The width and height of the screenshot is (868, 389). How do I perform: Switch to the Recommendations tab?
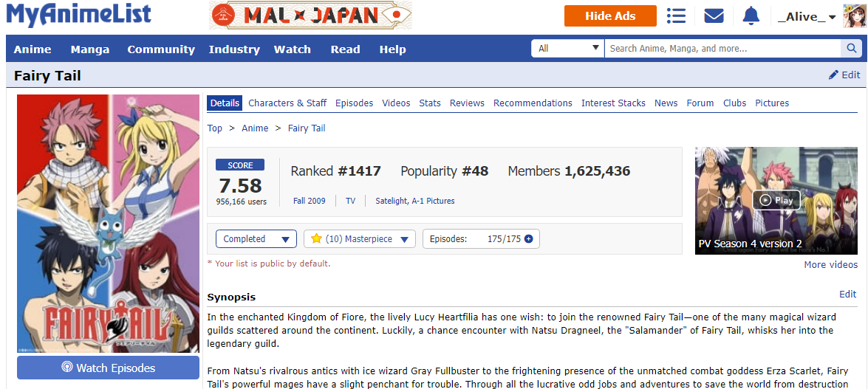click(533, 103)
